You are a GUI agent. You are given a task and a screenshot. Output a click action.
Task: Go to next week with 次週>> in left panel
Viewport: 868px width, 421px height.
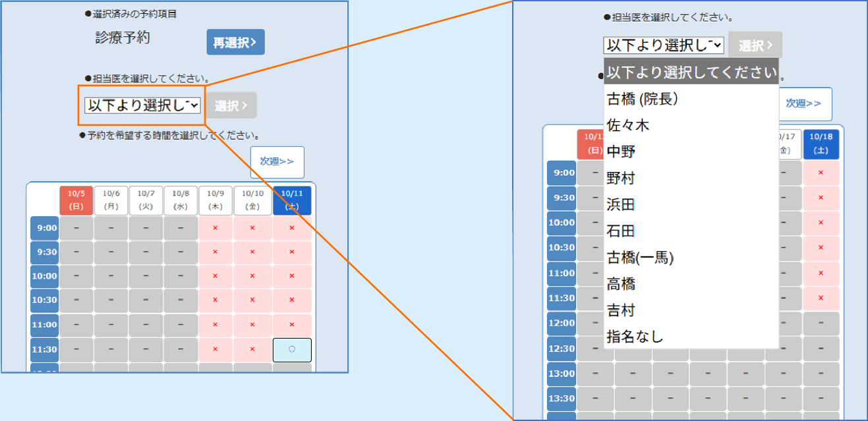coord(277,162)
